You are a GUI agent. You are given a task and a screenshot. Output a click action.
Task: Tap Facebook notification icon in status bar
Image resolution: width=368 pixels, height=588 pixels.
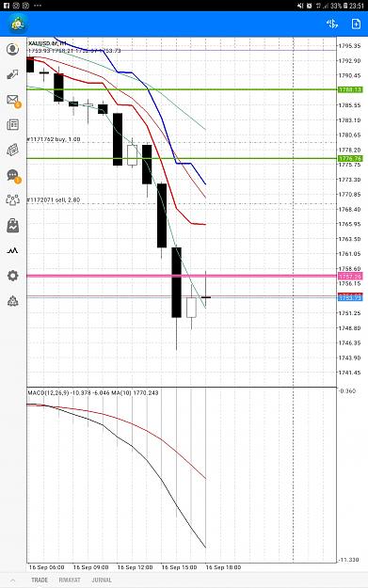(7, 6)
